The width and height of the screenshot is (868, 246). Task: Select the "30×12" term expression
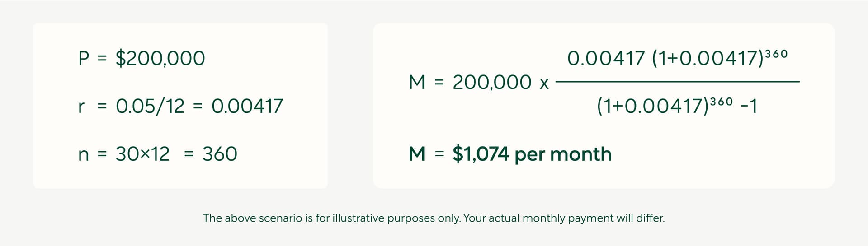click(142, 154)
